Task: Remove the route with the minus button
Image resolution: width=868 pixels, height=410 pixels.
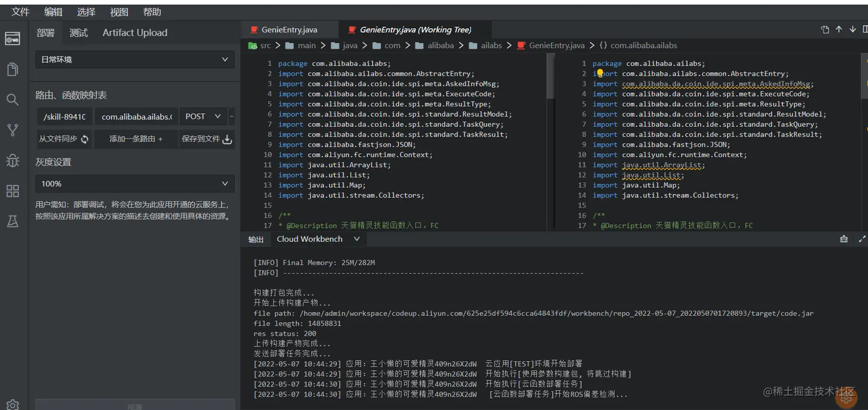Action: (231, 117)
